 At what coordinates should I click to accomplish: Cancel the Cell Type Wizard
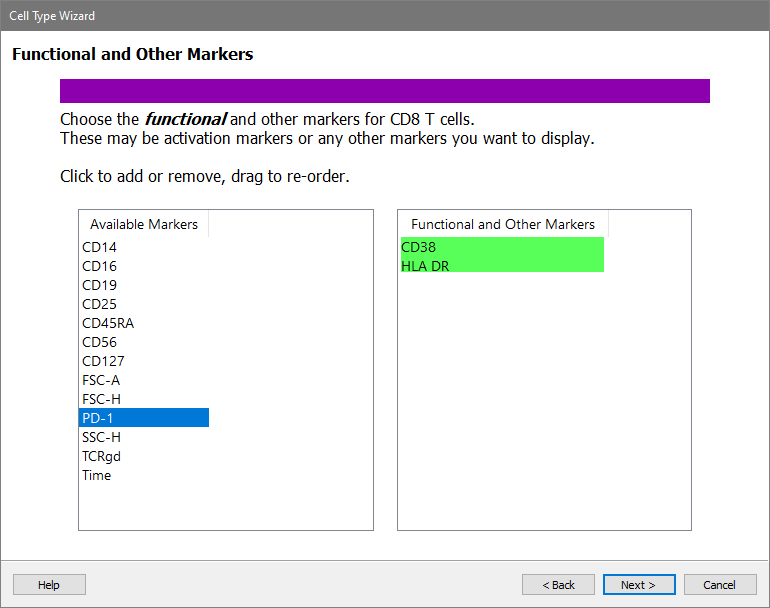(x=719, y=585)
